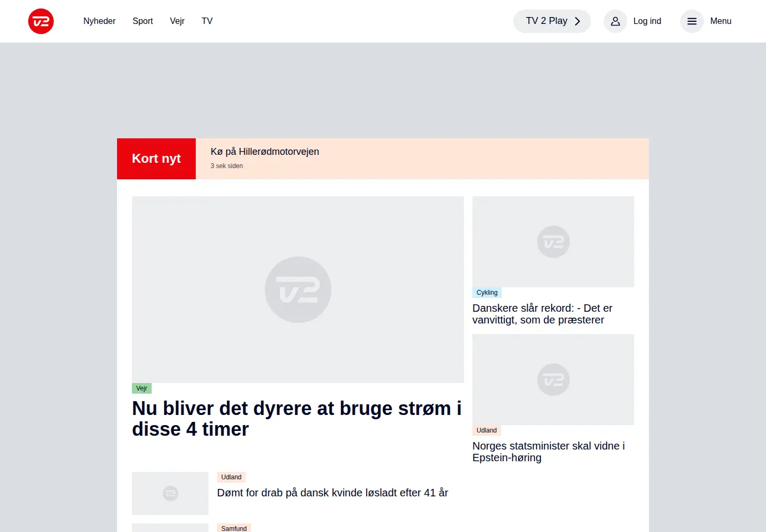This screenshot has width=766, height=532.
Task: Click the TV 2 logo icon
Action: tap(41, 21)
